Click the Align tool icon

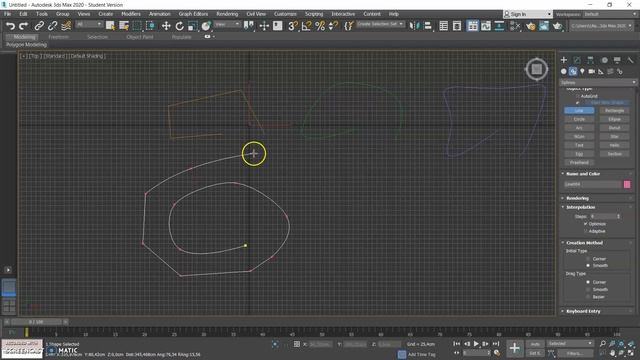pyautogui.click(x=428, y=26)
